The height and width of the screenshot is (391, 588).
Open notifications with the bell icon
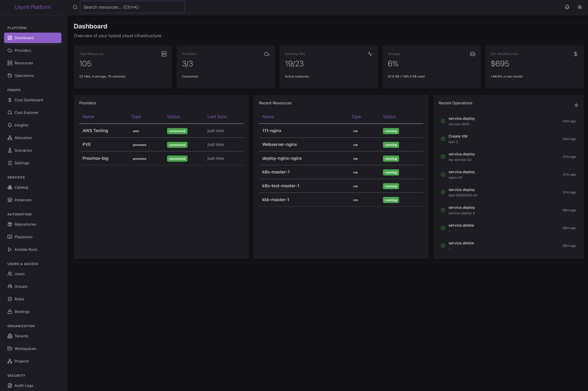pyautogui.click(x=567, y=7)
